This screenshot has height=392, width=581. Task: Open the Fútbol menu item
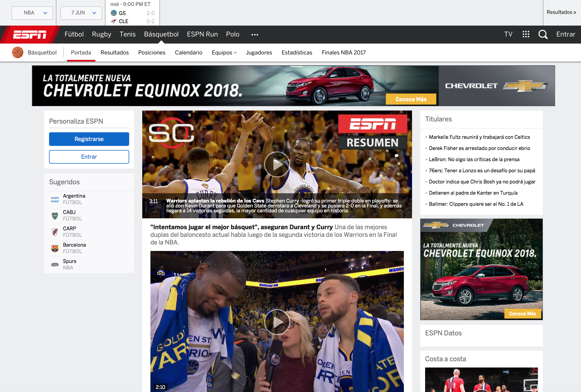[74, 34]
